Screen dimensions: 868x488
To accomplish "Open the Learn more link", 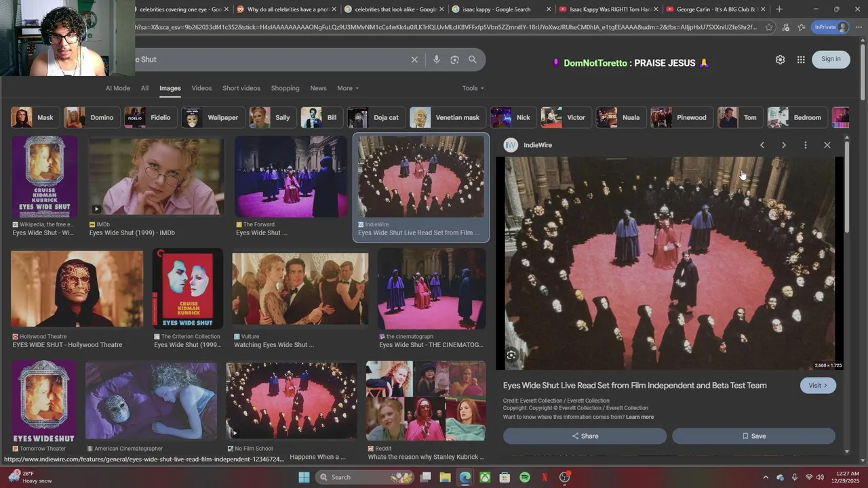I will 639,417.
